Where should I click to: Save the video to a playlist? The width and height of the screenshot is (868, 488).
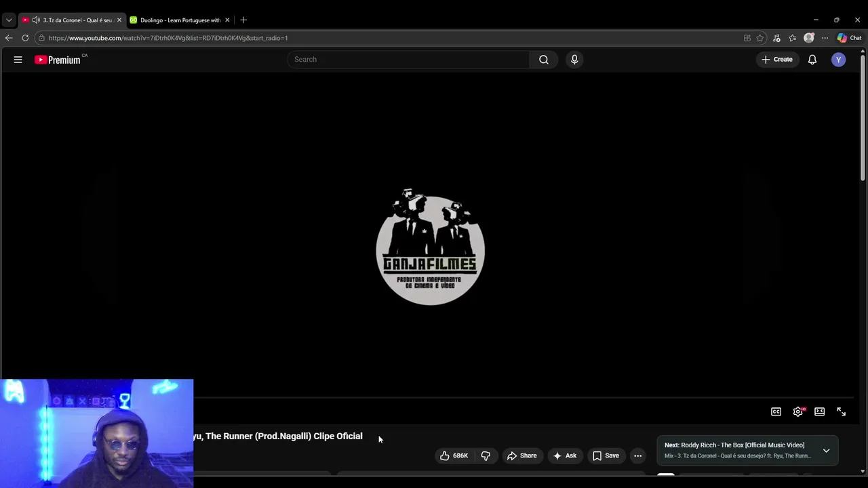click(606, 455)
